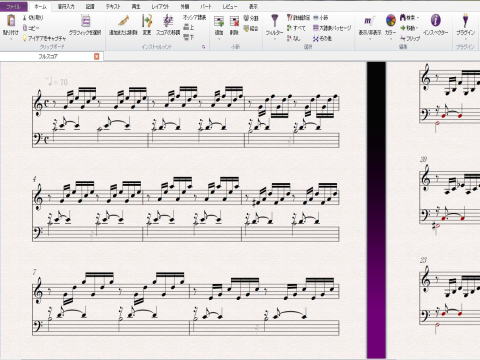The width and height of the screenshot is (480, 360).
Task: Click なし (Select None) button
Action: (x=294, y=38)
